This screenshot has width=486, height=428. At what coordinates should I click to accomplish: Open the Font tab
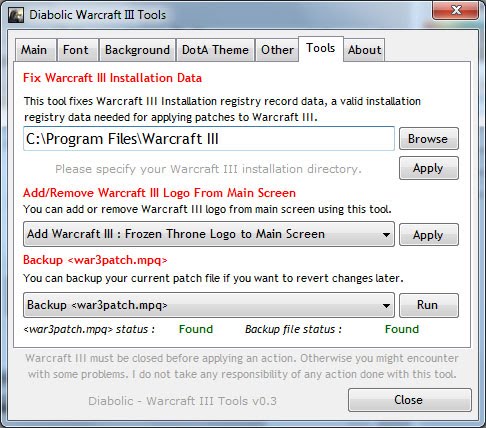tap(78, 50)
